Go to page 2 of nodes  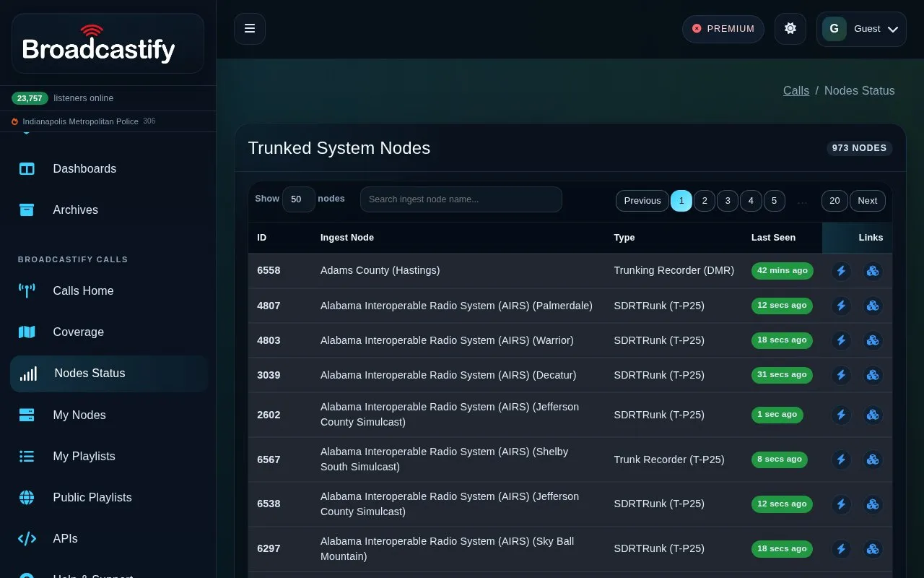(x=705, y=201)
